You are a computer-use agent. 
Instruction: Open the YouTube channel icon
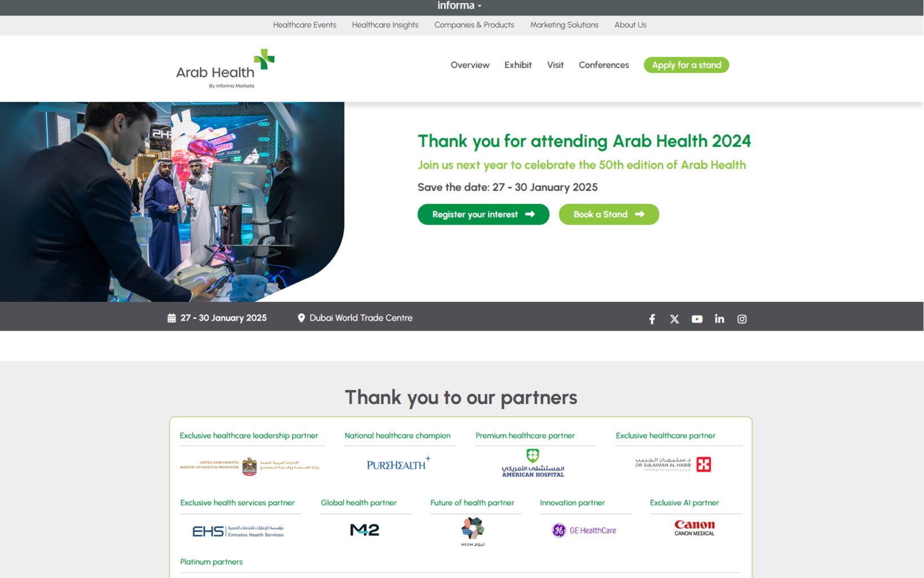[697, 318]
